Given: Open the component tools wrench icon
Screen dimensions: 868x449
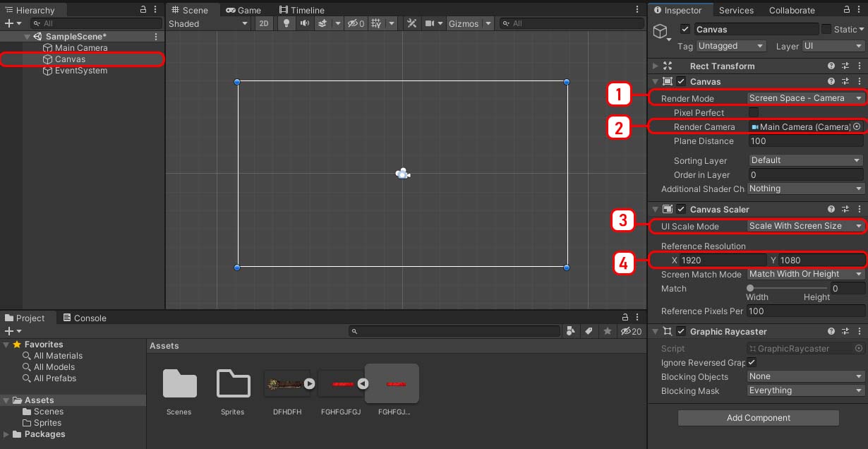Looking at the screenshot, I should (412, 23).
